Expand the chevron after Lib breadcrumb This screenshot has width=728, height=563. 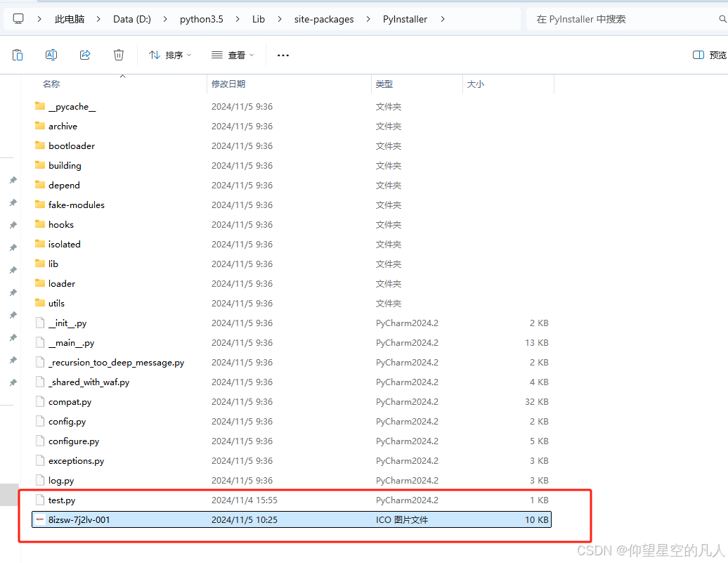point(280,19)
